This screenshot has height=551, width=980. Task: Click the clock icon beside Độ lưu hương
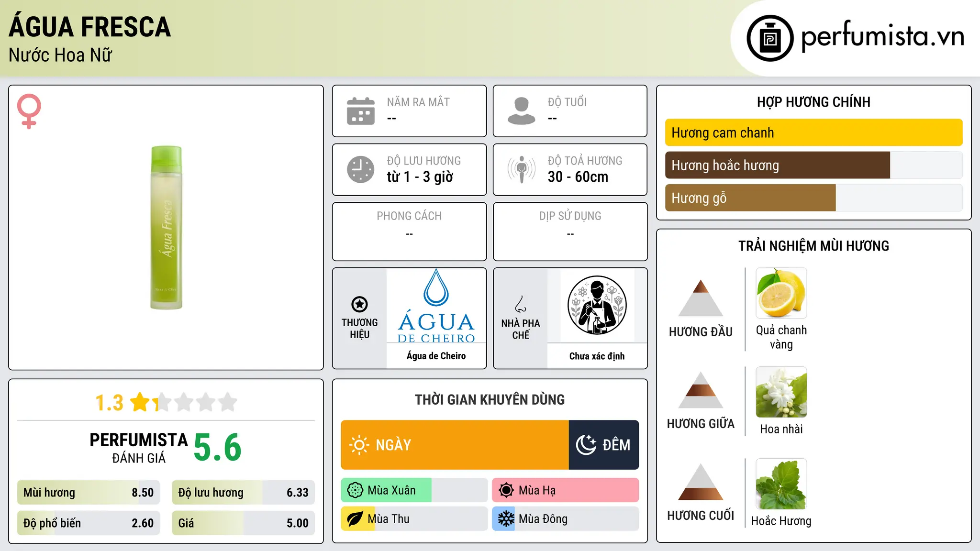[x=361, y=169]
